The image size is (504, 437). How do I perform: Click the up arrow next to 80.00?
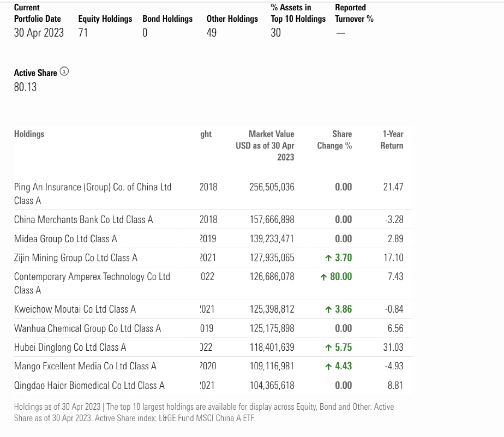point(324,277)
